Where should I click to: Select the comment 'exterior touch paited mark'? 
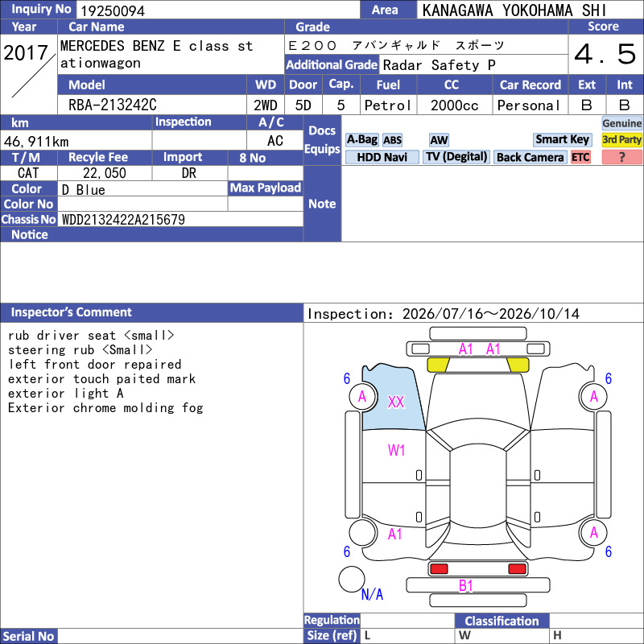(102, 378)
